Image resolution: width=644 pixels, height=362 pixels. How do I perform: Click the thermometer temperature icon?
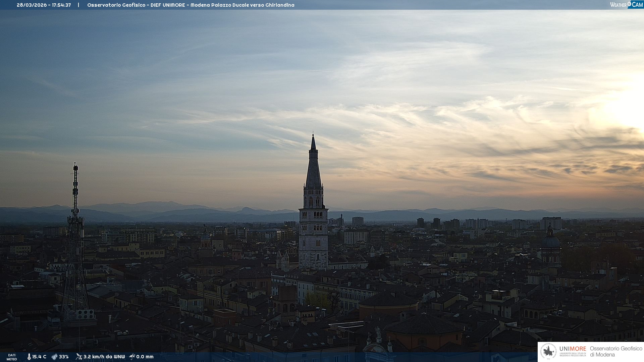(29, 357)
